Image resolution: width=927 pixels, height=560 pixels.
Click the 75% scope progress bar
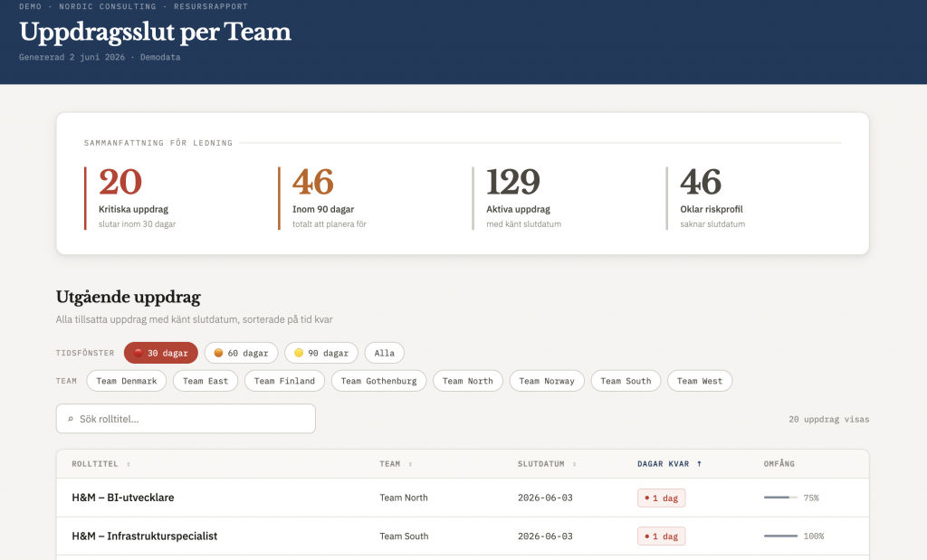coord(780,498)
